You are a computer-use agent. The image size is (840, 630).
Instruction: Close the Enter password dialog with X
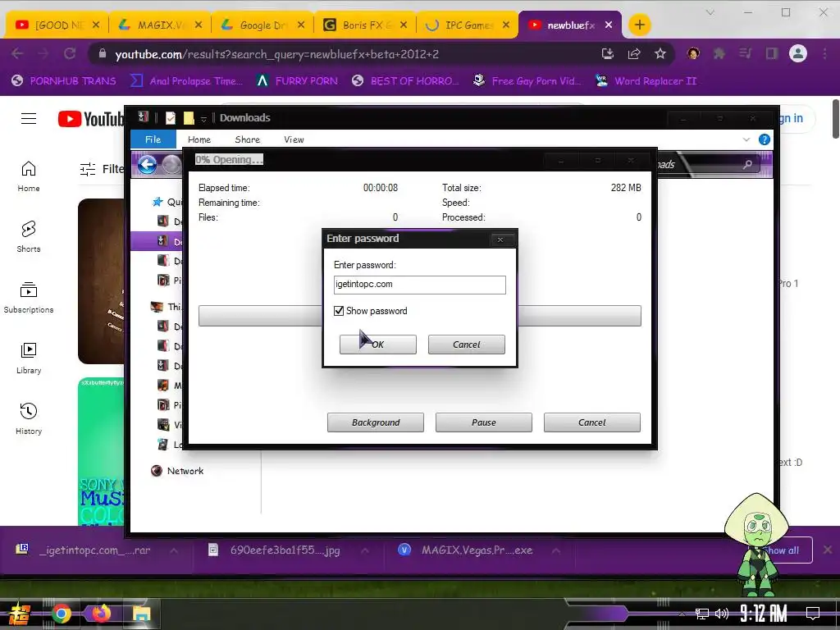(x=500, y=240)
